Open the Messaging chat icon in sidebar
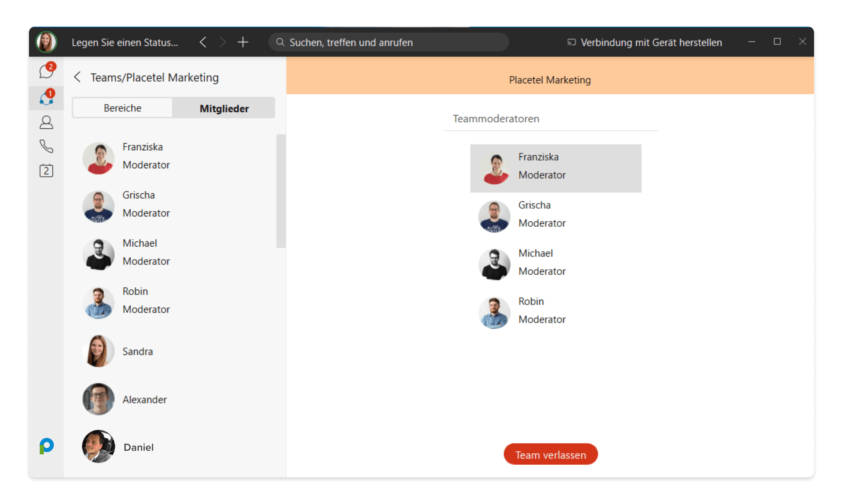 [x=46, y=72]
